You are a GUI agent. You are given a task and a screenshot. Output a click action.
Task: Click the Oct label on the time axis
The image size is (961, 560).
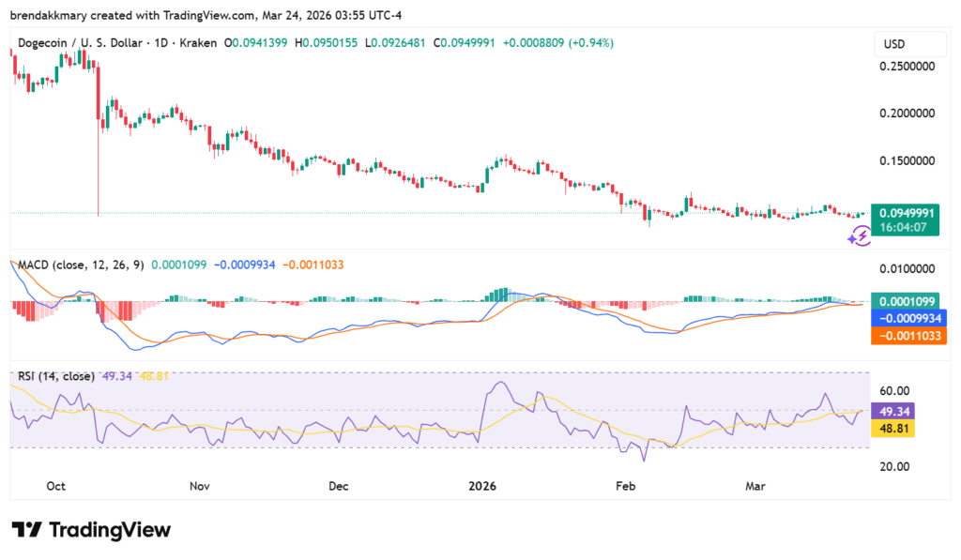[55, 487]
